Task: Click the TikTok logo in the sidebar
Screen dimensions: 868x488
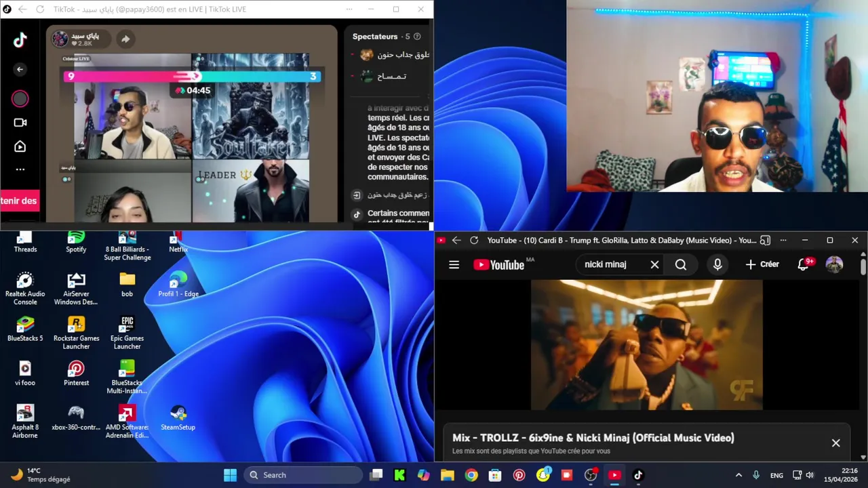Action: (x=20, y=40)
